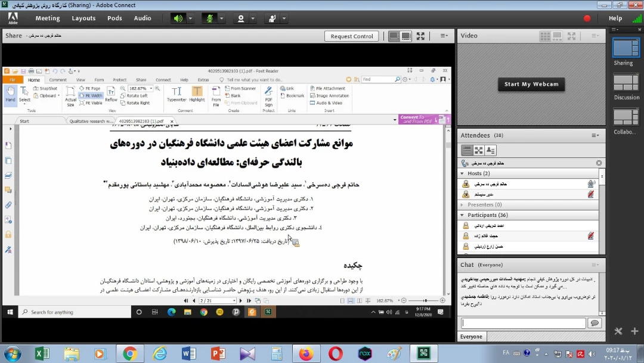Open the Pods menu
The image size is (644, 363).
(x=114, y=18)
